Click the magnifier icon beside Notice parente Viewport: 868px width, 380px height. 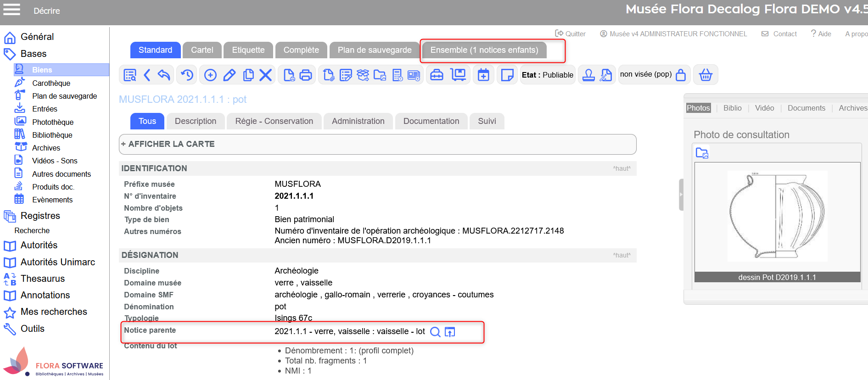tap(435, 332)
